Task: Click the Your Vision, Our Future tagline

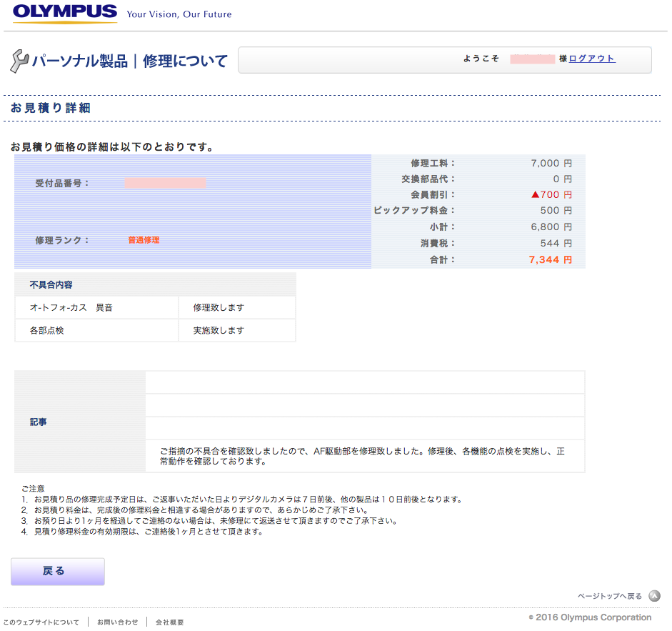Action: (x=179, y=14)
